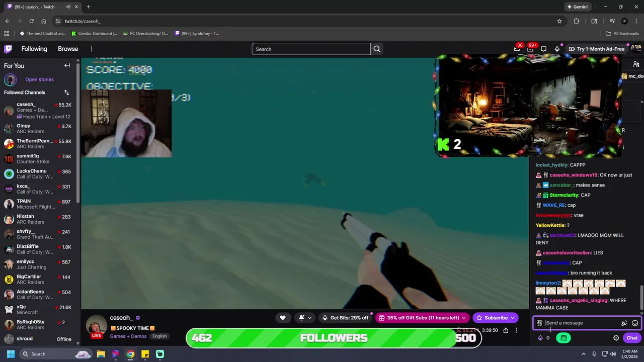Open the user profile avatar menu
The width and height of the screenshot is (644, 362).
[x=636, y=49]
